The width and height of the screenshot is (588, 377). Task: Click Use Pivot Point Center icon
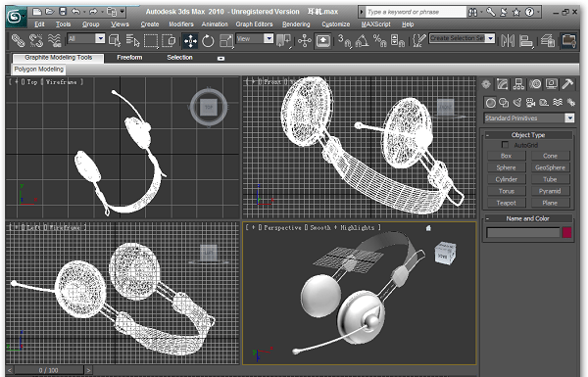284,40
